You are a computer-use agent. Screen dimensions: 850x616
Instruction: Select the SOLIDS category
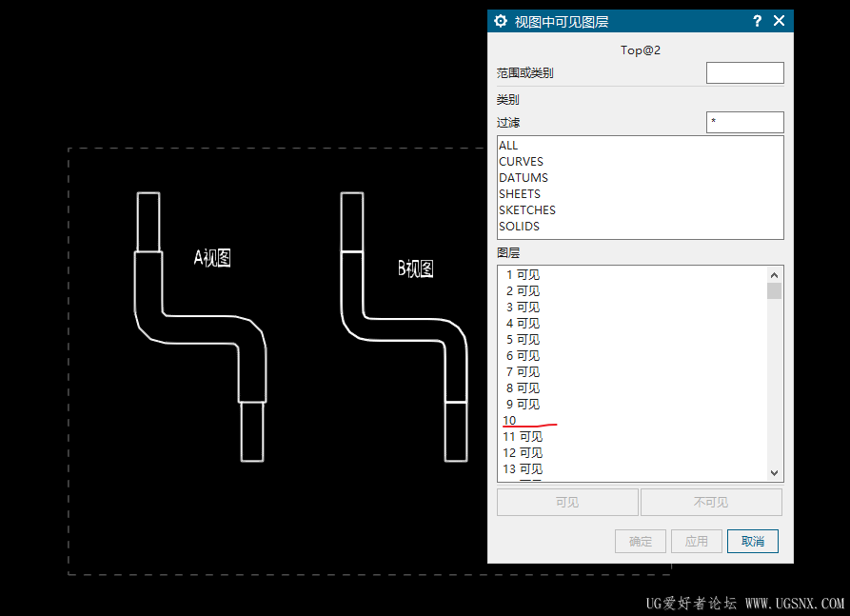(x=519, y=227)
